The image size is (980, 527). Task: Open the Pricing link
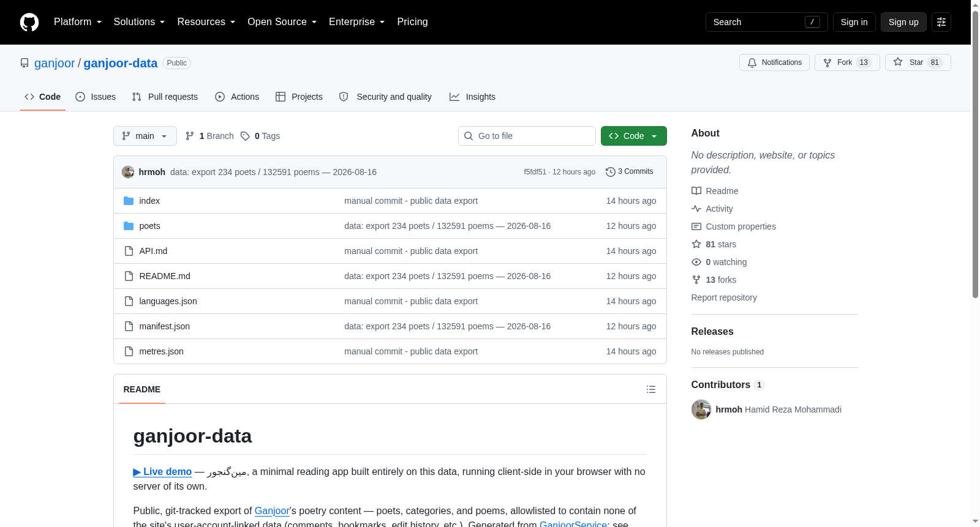tap(412, 22)
